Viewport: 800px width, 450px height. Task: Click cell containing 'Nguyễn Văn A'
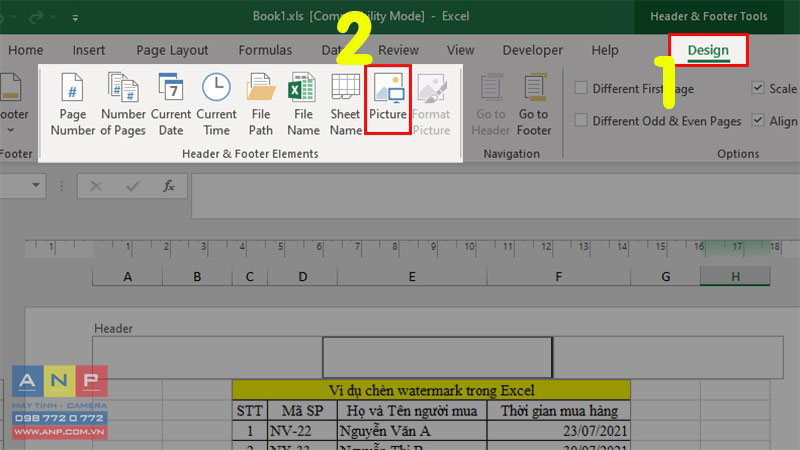point(412,431)
